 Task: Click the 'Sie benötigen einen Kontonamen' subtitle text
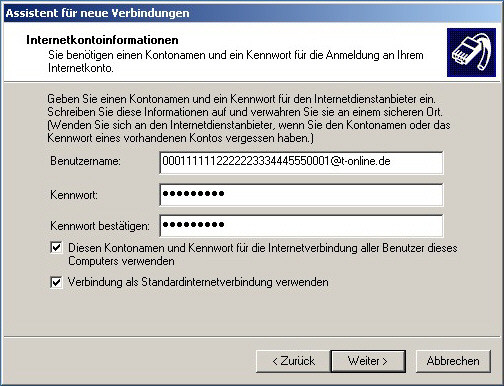pos(236,61)
